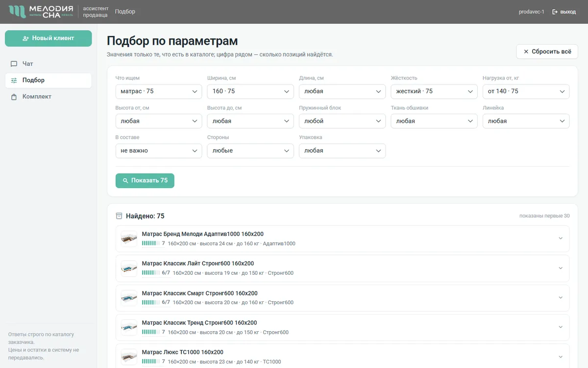Click the Подбор по параметрам heading
The width and height of the screenshot is (588, 368).
172,41
